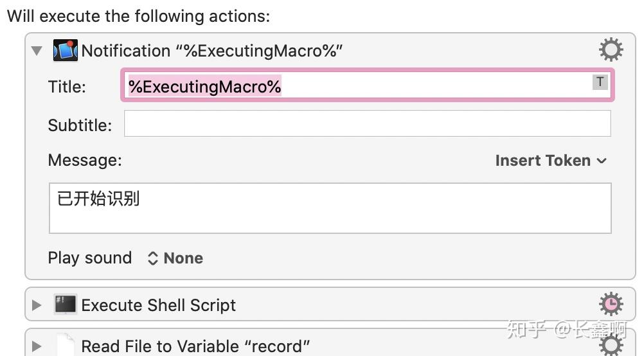Screen dimensions: 644x356
Task: Click the Read File action document icon
Action: 66,345
